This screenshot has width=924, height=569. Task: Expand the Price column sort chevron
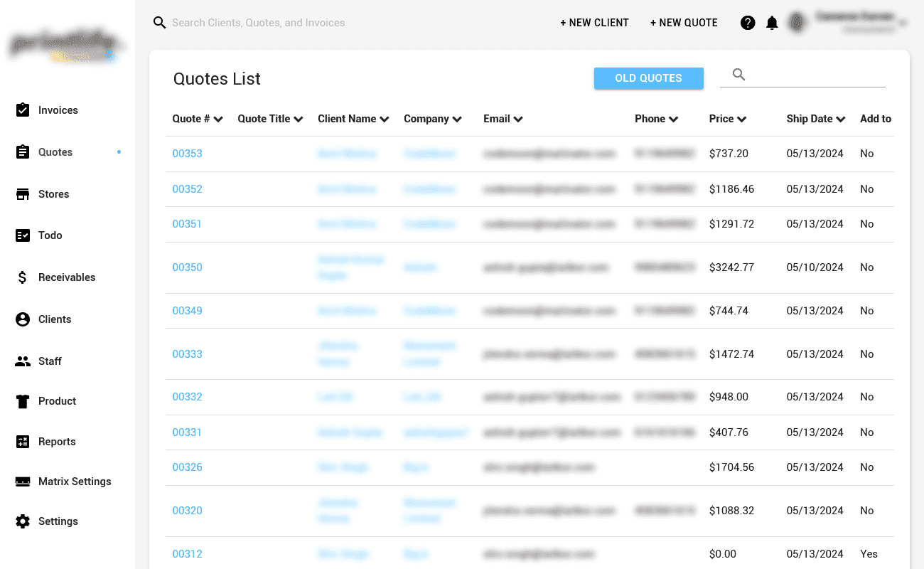(x=742, y=119)
